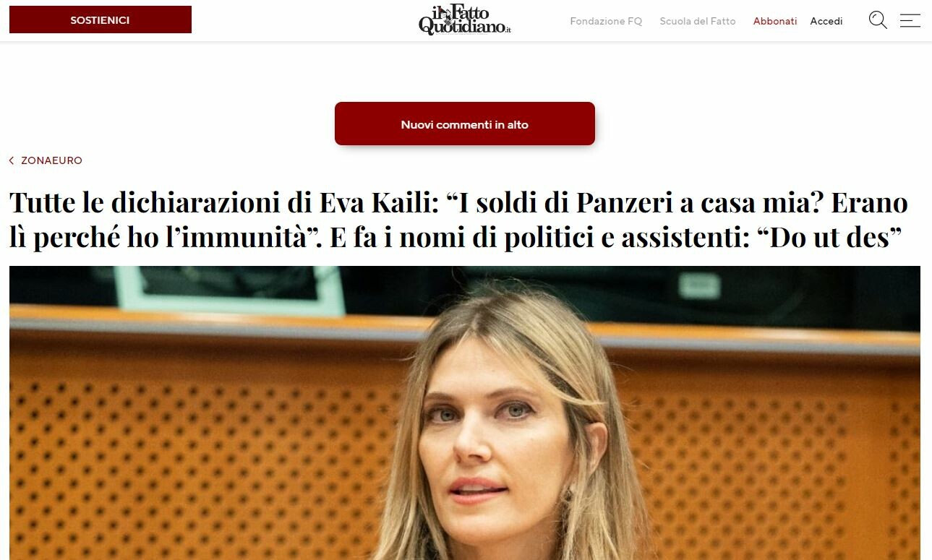Open the article's main photo
The width and height of the screenshot is (932, 560).
tap(465, 413)
